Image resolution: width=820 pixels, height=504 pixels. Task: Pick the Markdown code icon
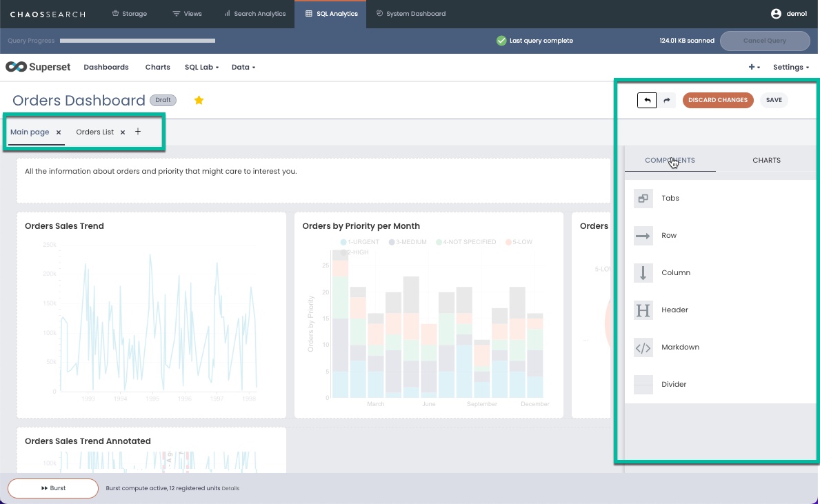pos(643,347)
